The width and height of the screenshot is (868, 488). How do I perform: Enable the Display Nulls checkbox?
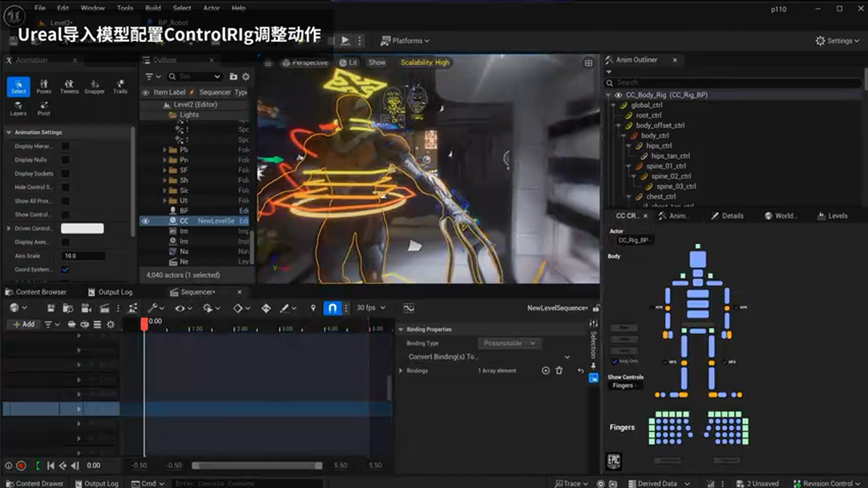[65, 160]
